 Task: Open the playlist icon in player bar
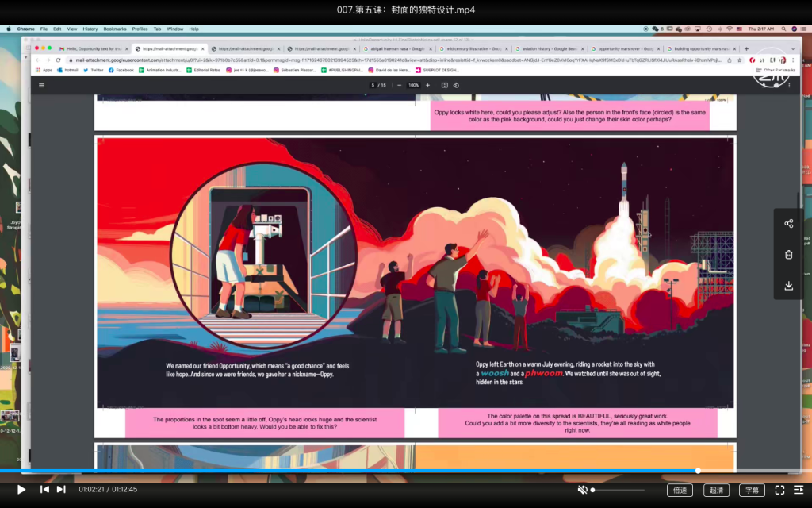(x=799, y=490)
